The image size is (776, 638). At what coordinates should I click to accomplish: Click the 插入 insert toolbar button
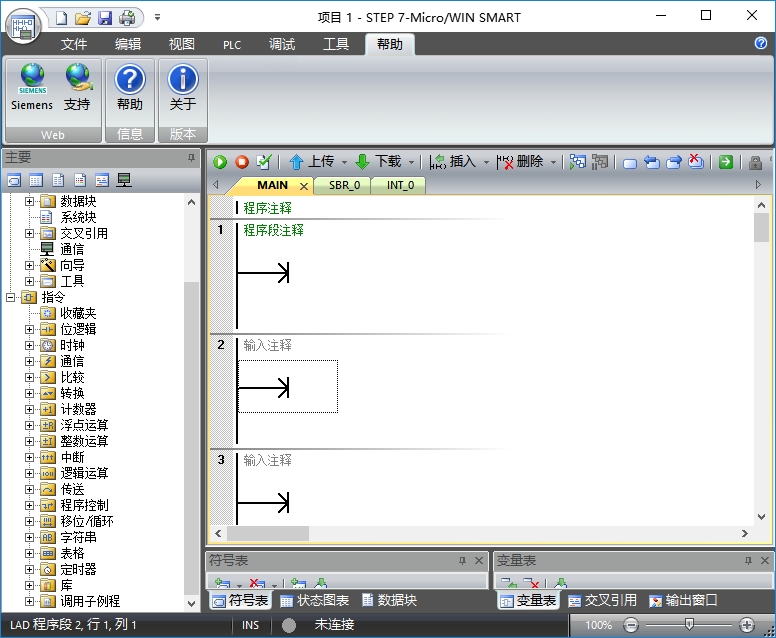[452, 162]
